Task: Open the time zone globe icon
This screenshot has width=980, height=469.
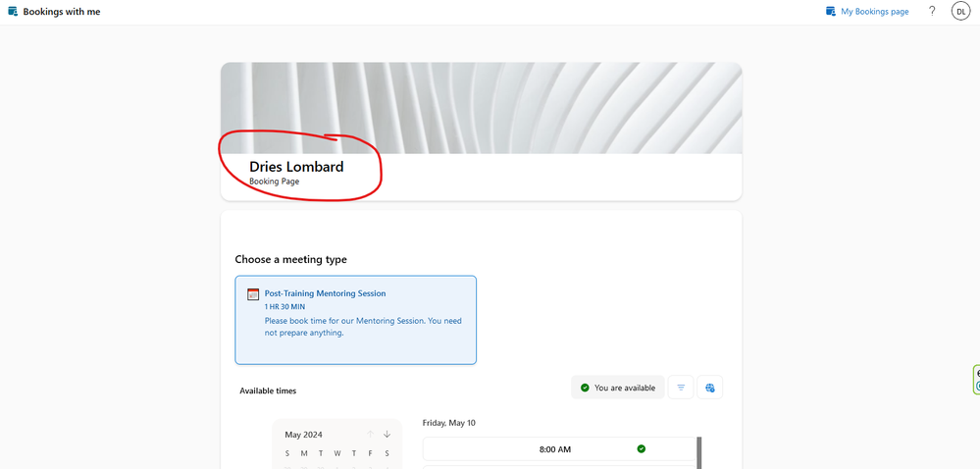Action: pos(710,388)
